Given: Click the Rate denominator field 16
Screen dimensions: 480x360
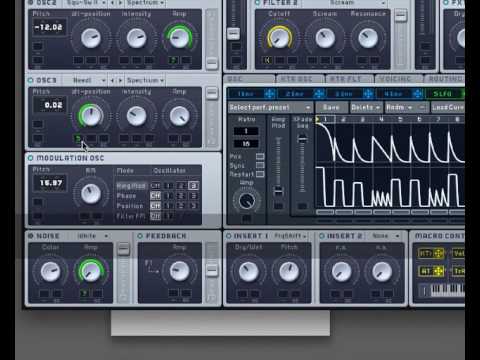Looking at the screenshot, I should (x=246, y=144).
